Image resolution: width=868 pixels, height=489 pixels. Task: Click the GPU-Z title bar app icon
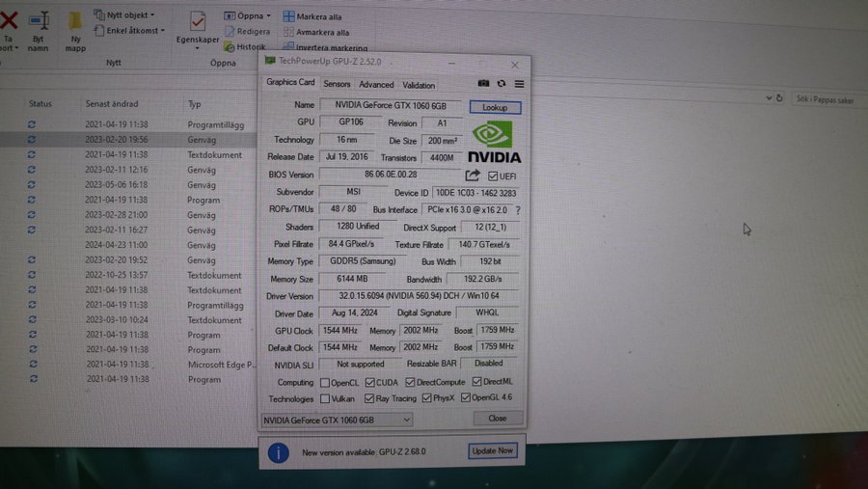(x=270, y=61)
